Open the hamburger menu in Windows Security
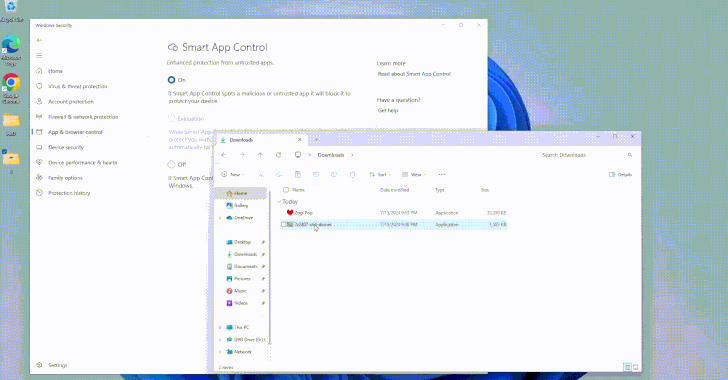 pos(39,56)
